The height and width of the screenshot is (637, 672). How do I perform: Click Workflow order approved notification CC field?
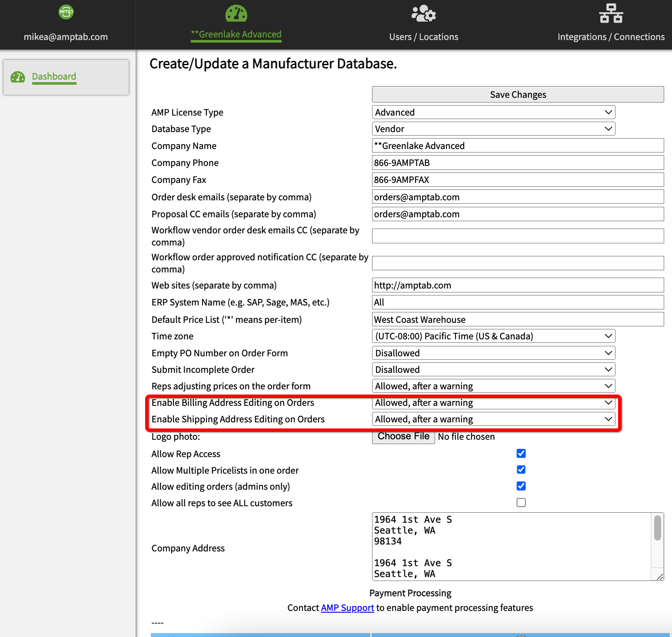[518, 263]
